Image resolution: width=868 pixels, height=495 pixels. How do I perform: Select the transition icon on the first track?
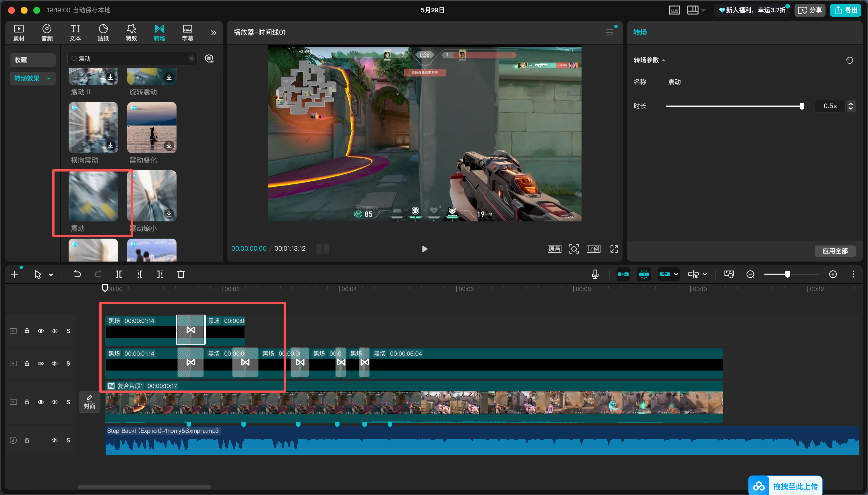click(191, 330)
